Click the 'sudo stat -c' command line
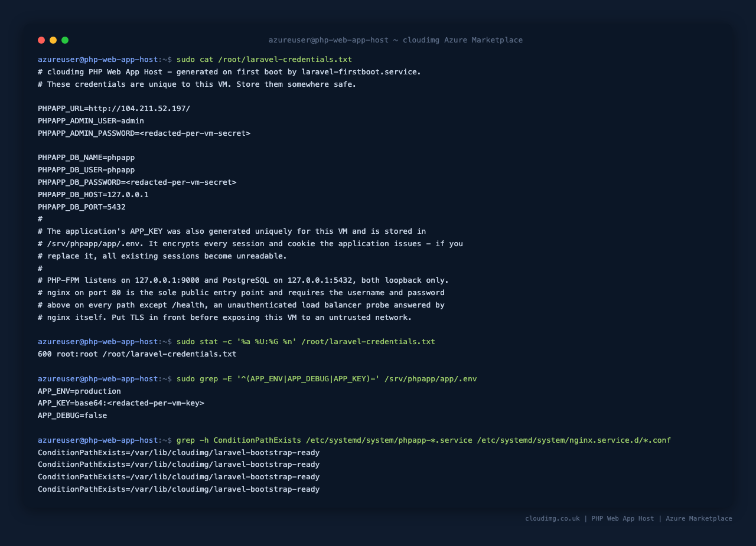Screen dimensions: 756x546 coord(306,342)
